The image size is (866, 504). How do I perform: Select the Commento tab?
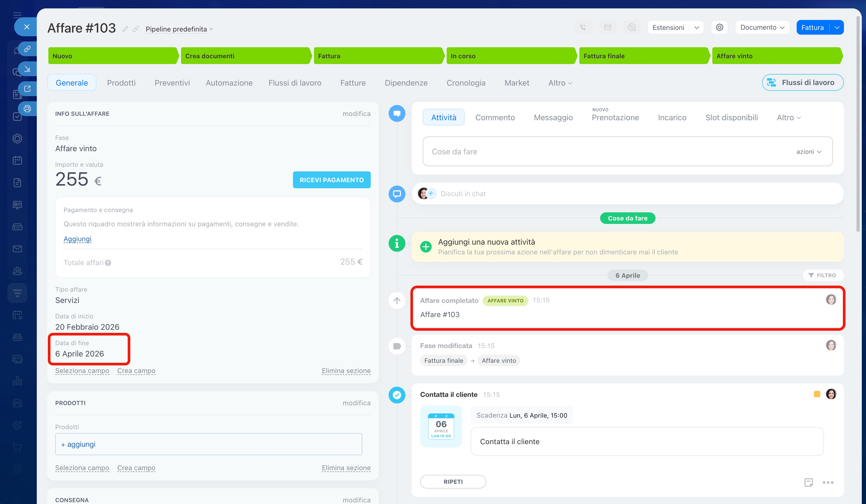tap(494, 117)
